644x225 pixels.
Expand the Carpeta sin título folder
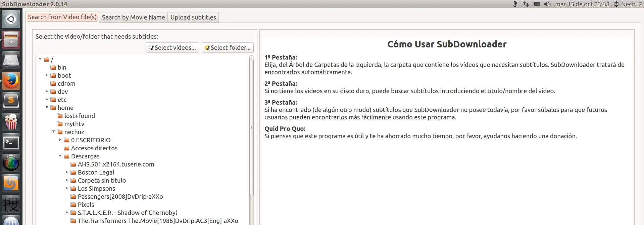(67, 180)
